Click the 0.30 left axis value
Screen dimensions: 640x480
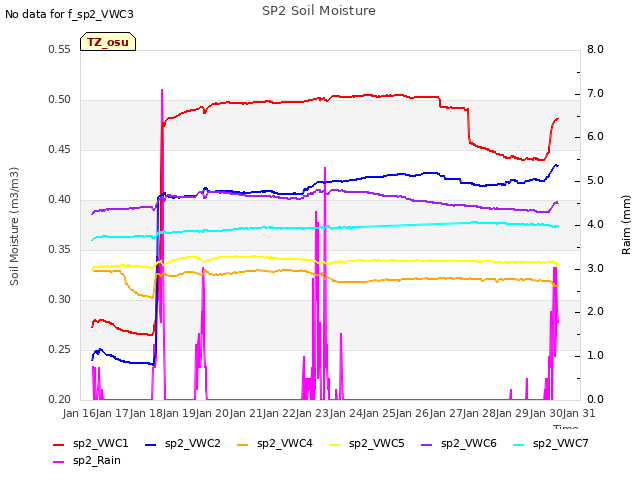click(60, 300)
